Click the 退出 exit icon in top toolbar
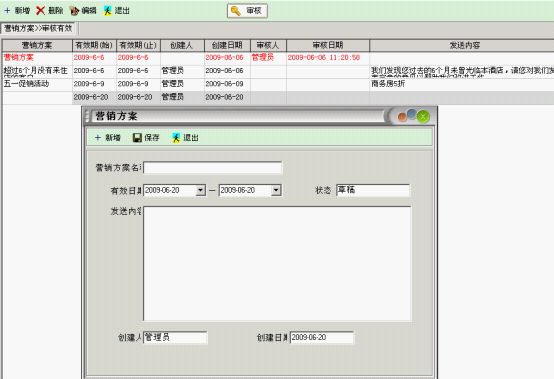 107,11
